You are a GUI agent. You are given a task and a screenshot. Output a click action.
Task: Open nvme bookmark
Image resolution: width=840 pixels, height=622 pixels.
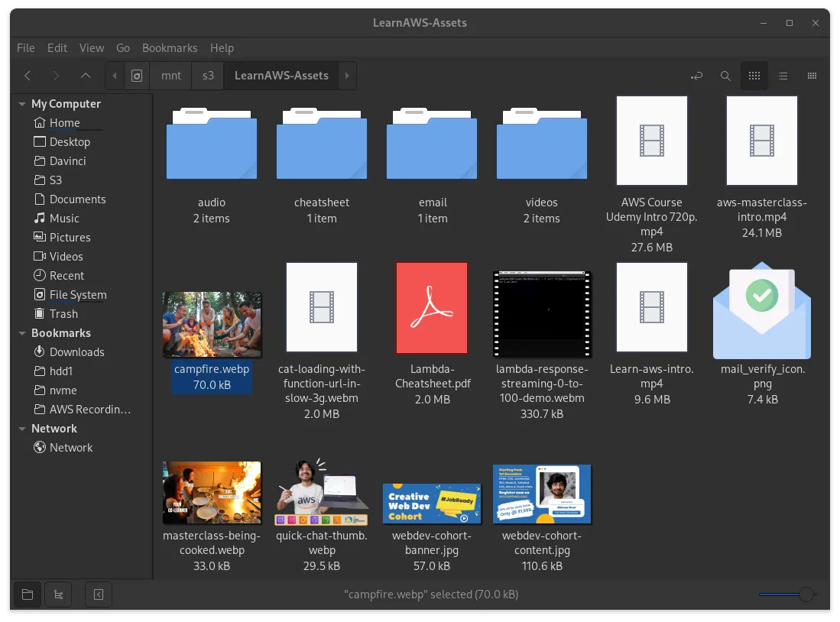click(x=63, y=390)
